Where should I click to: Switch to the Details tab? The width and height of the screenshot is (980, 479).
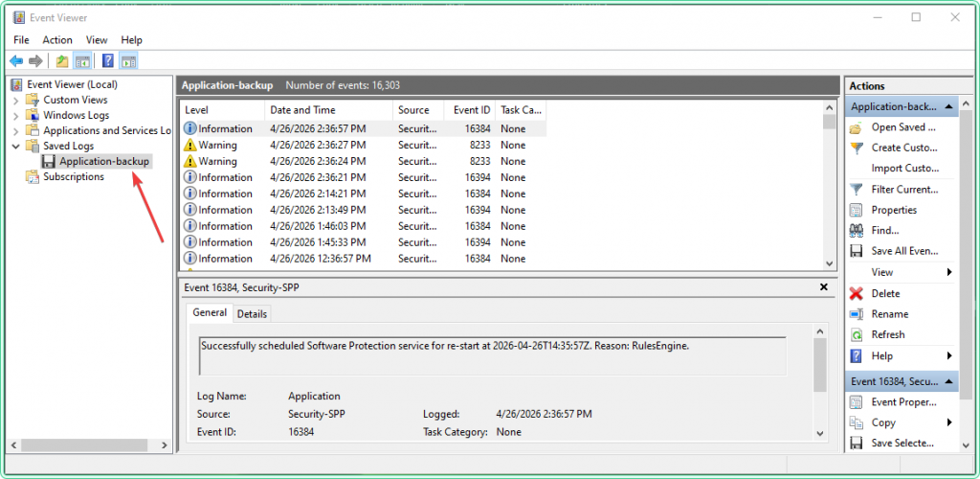tap(252, 314)
